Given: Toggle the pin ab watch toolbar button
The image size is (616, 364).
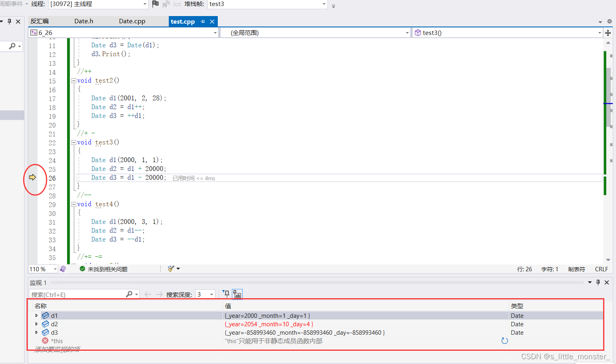Looking at the screenshot, I should pos(237,294).
